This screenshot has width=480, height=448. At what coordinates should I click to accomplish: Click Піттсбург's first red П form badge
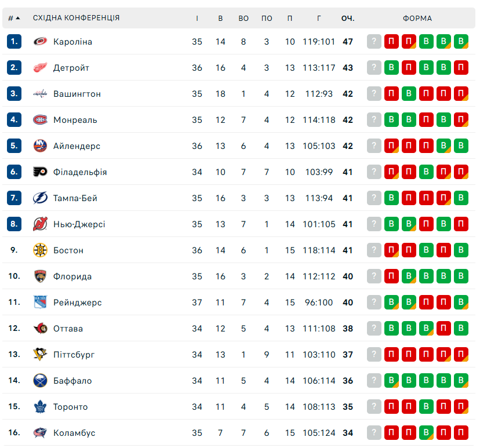point(392,355)
